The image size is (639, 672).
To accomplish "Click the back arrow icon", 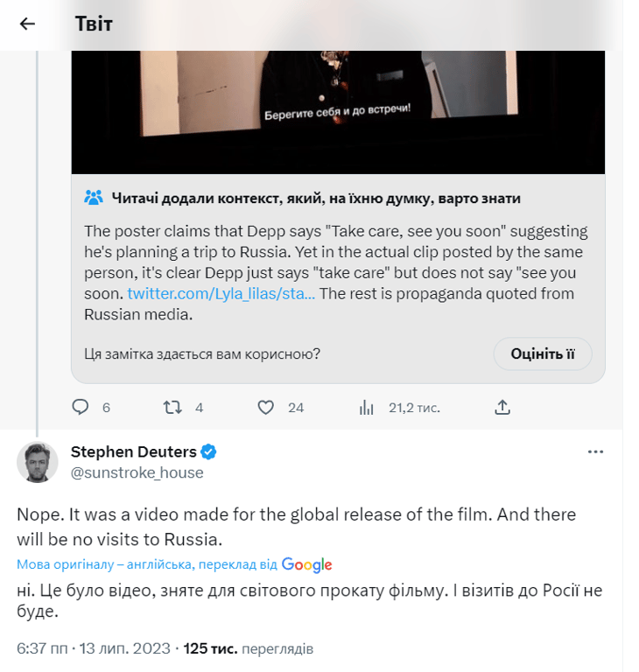I will click(27, 24).
